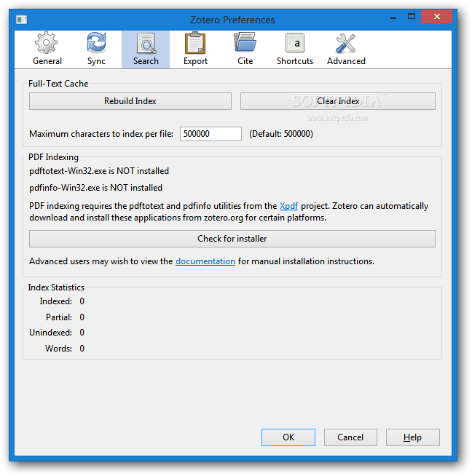Maximize the Zotero Preferences window
This screenshot has width=472, height=476.
pyautogui.click(x=412, y=17)
